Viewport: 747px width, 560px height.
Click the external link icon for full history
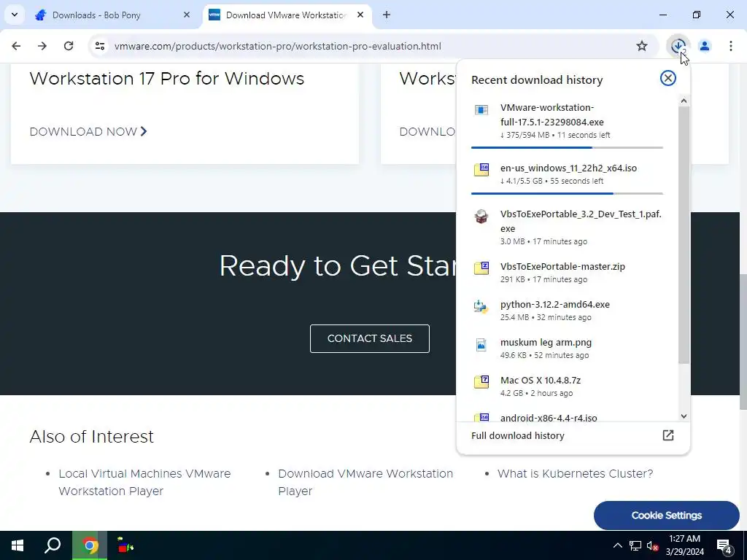click(x=668, y=435)
